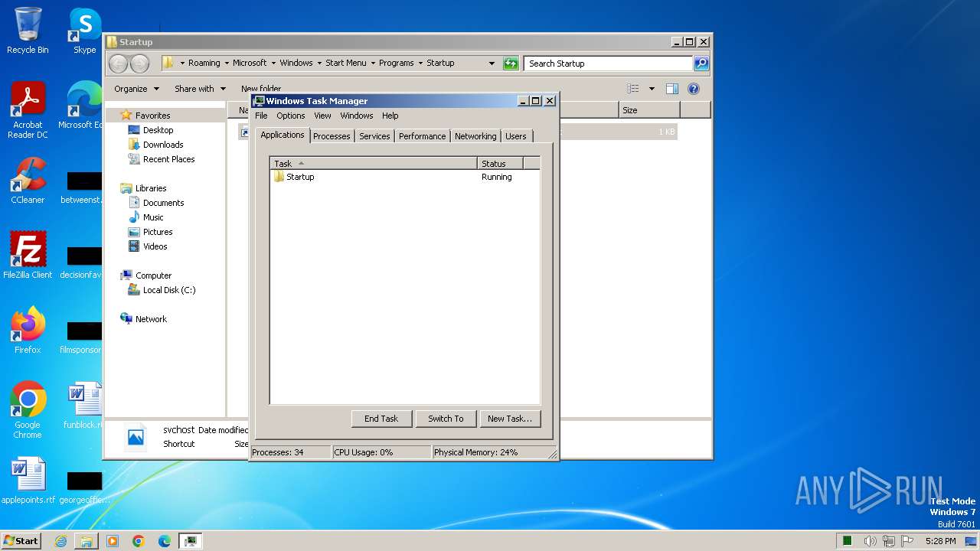Click the Explorer back arrow button

(x=119, y=64)
